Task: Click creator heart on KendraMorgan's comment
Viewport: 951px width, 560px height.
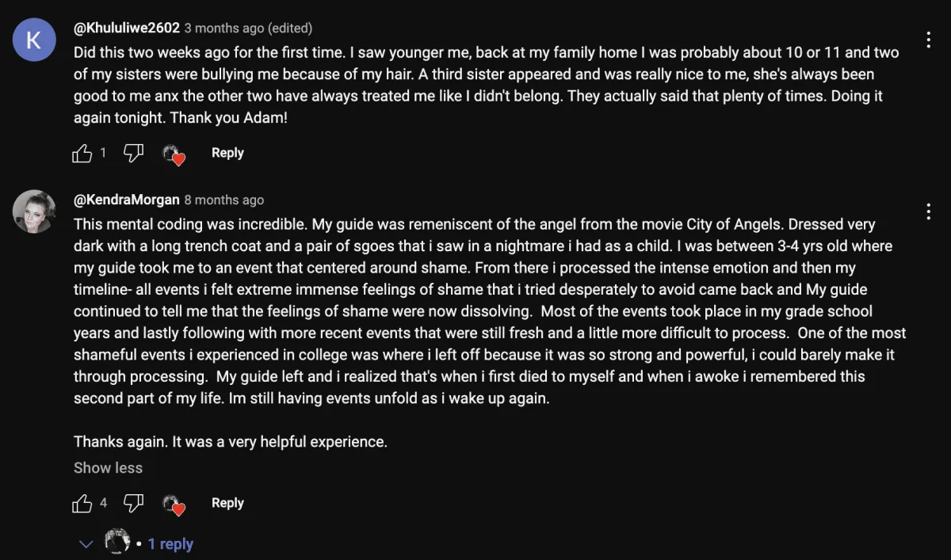Action: coord(174,505)
